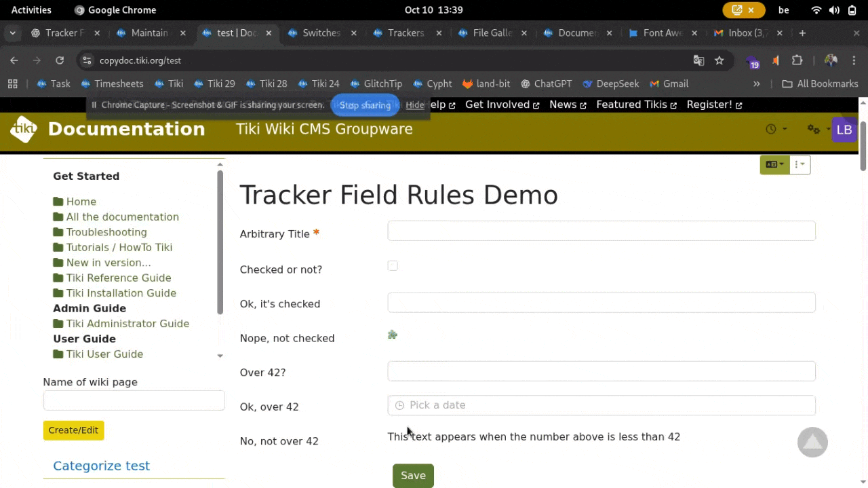Switch to the File Galle browser tab
Screen dimensions: 868x488
coord(492,33)
